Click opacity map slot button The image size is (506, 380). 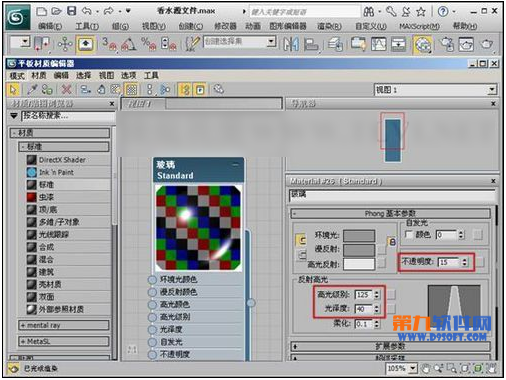click(480, 262)
